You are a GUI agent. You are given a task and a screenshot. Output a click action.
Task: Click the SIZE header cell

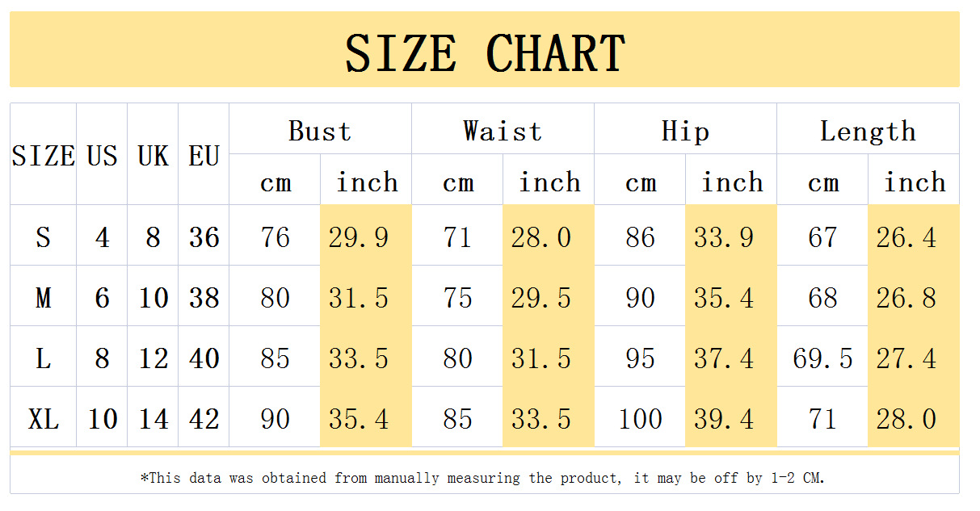pos(43,155)
